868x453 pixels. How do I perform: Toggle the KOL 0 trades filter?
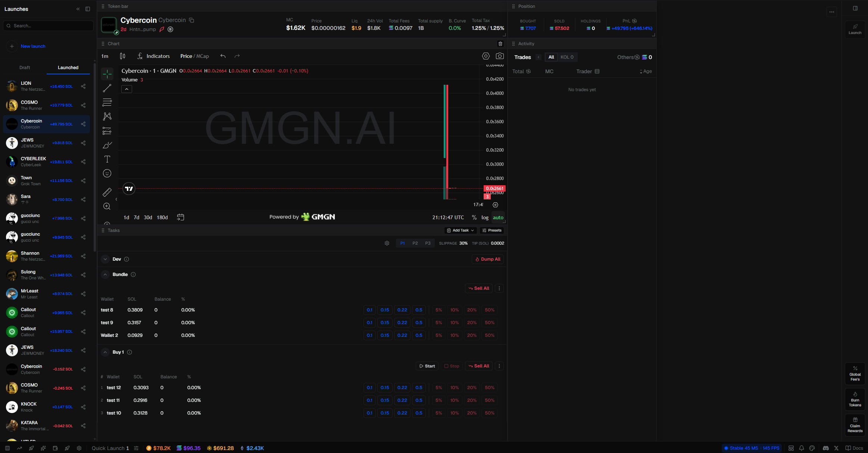point(567,57)
